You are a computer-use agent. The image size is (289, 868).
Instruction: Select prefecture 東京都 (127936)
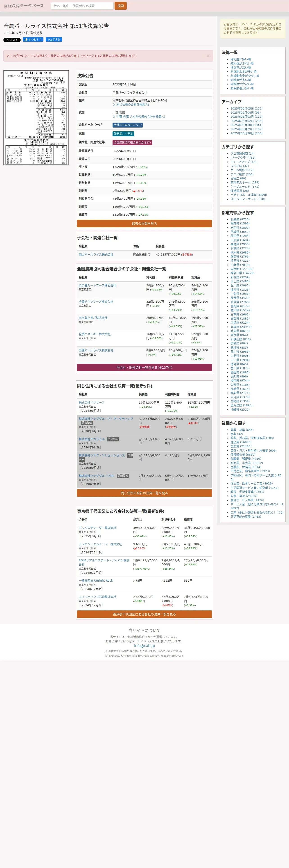point(242,269)
